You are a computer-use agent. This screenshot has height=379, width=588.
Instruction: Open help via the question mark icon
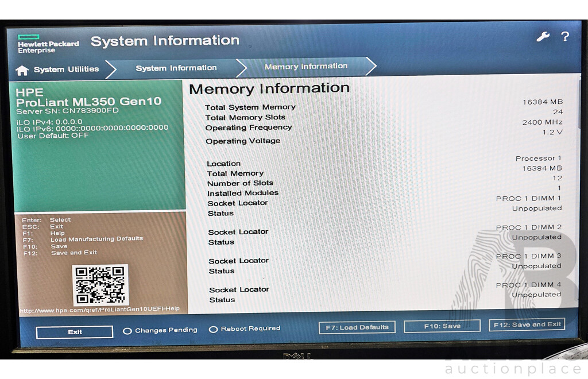point(565,36)
